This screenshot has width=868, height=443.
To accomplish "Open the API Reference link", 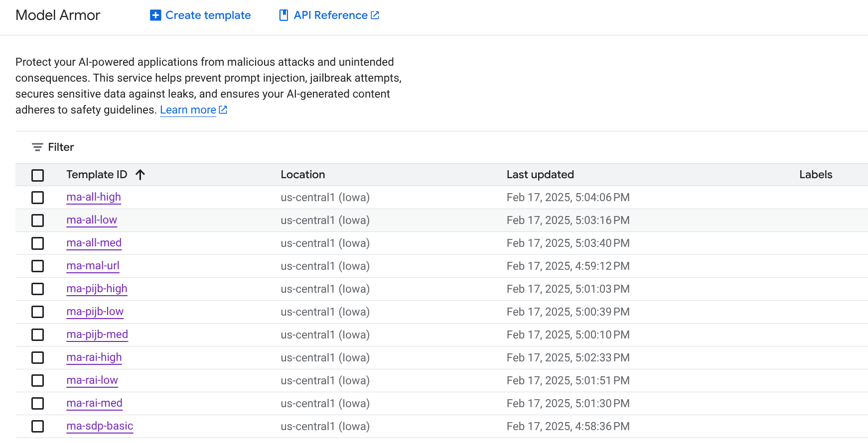I will [x=329, y=15].
